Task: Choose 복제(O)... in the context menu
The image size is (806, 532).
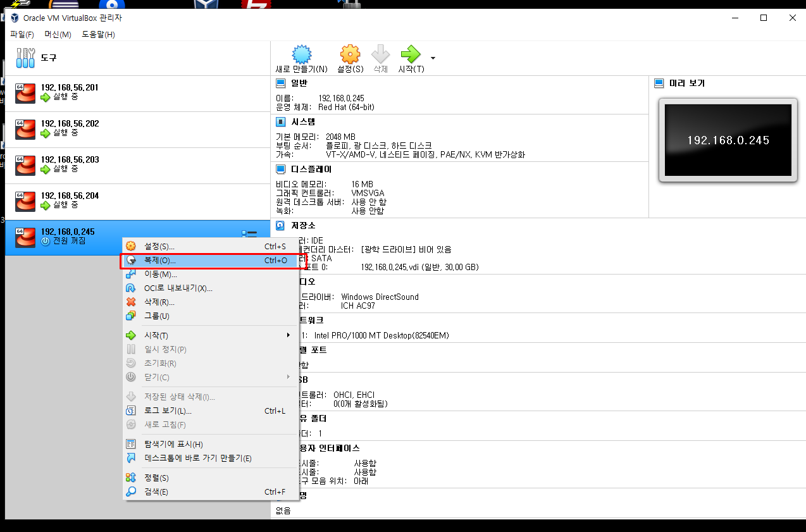Action: click(x=211, y=260)
